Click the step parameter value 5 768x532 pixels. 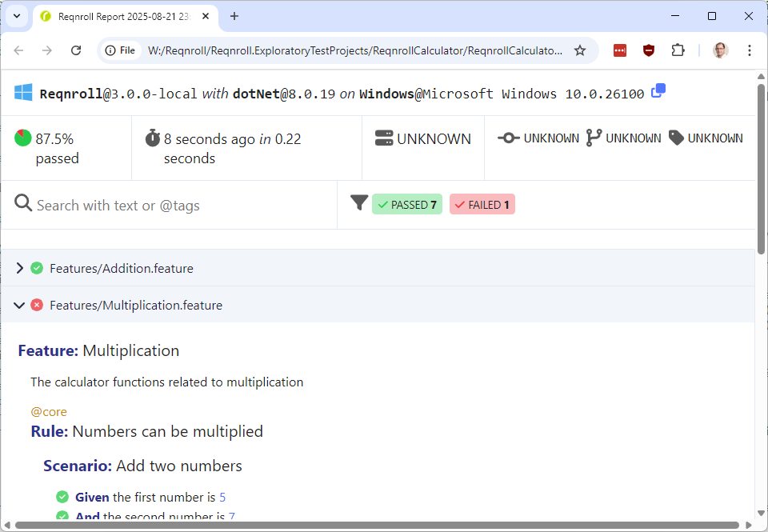coord(222,498)
